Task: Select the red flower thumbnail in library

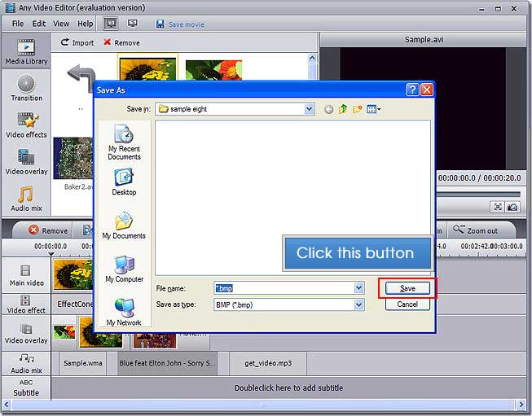Action: (x=213, y=70)
